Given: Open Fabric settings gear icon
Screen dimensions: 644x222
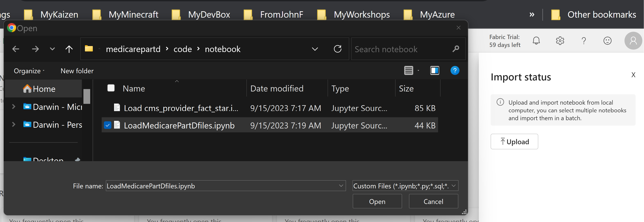Looking at the screenshot, I should [560, 41].
